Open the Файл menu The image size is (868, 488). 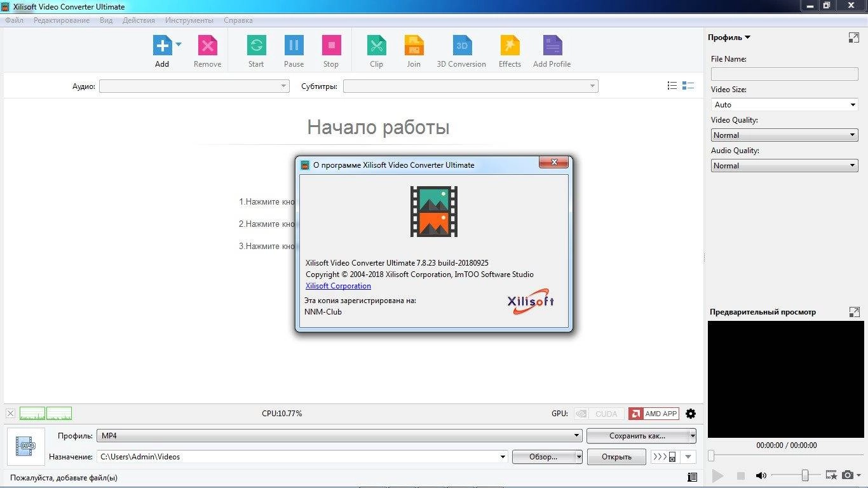pos(15,20)
